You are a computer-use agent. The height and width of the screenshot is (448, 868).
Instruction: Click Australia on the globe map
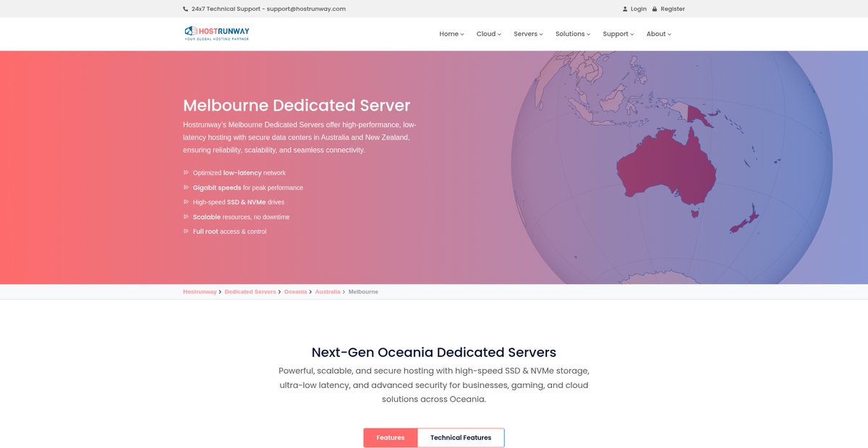click(x=665, y=168)
